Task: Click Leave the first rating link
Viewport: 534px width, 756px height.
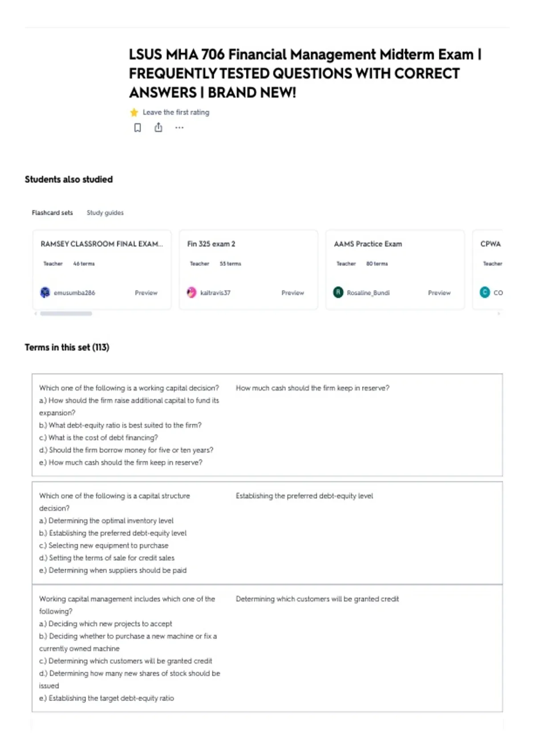Action: pos(176,112)
